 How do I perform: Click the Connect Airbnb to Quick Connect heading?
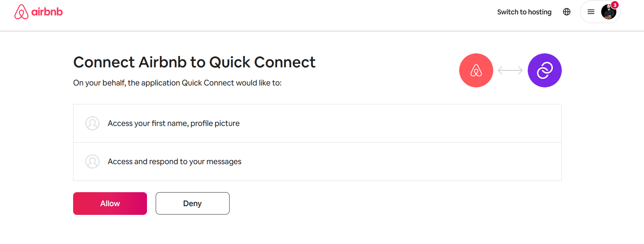[x=194, y=62]
